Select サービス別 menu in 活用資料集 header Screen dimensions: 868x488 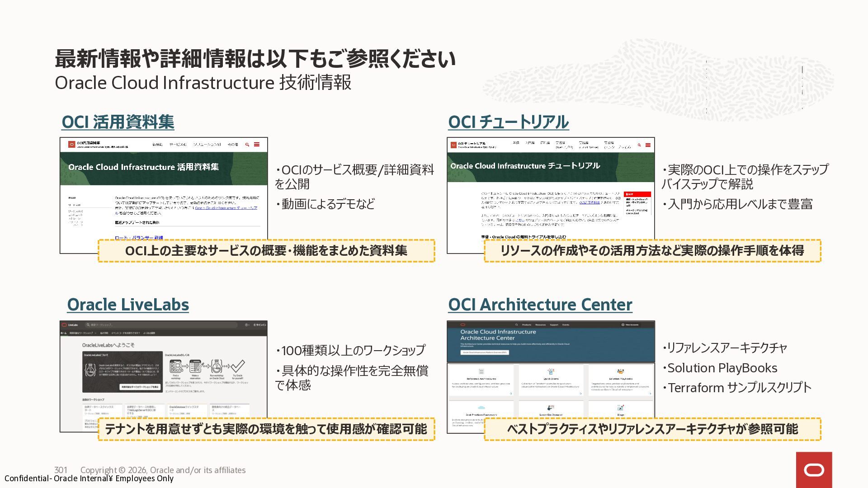point(178,145)
